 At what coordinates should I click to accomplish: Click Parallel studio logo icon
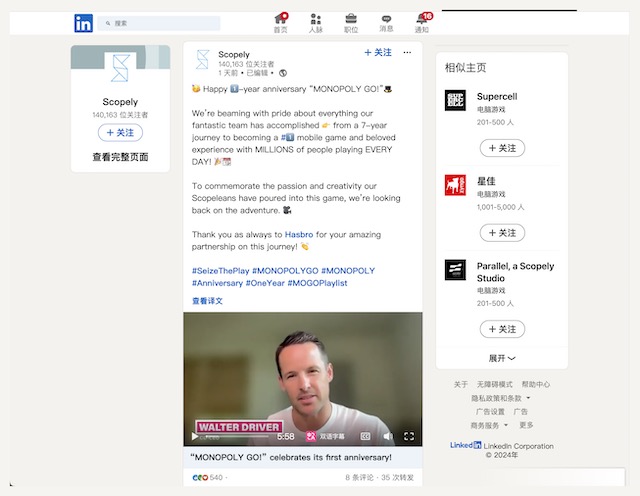(x=455, y=269)
